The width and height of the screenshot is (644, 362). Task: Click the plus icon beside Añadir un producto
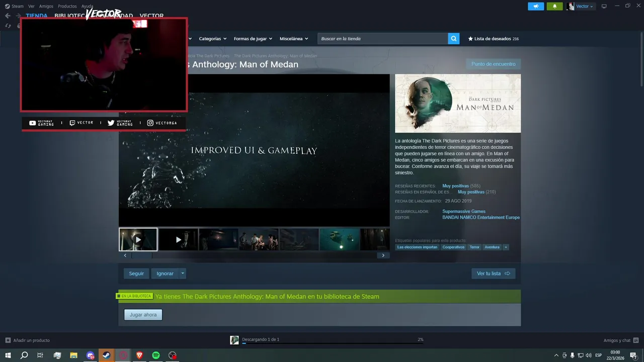coord(8,340)
